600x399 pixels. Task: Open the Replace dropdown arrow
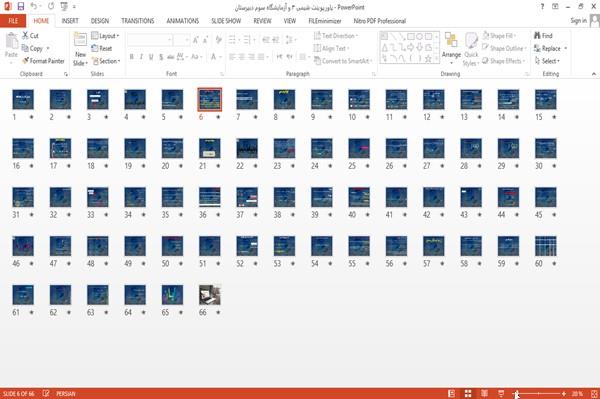566,49
